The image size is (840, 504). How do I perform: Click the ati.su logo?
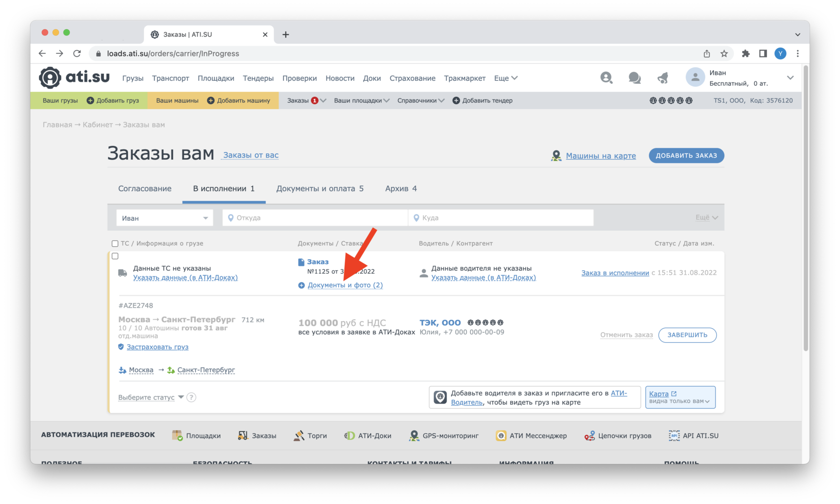tap(74, 77)
